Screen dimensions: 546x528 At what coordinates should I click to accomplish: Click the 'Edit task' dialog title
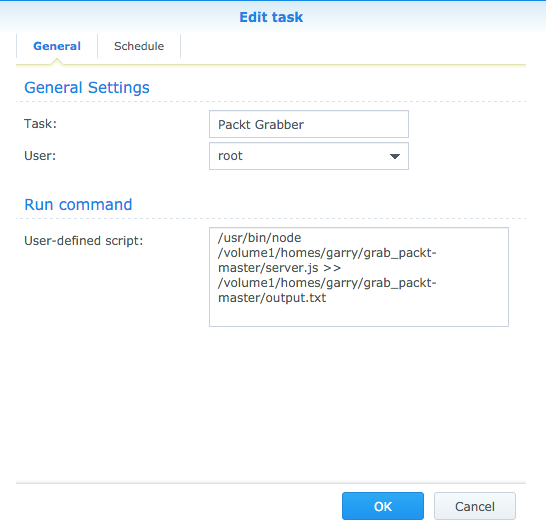click(271, 17)
